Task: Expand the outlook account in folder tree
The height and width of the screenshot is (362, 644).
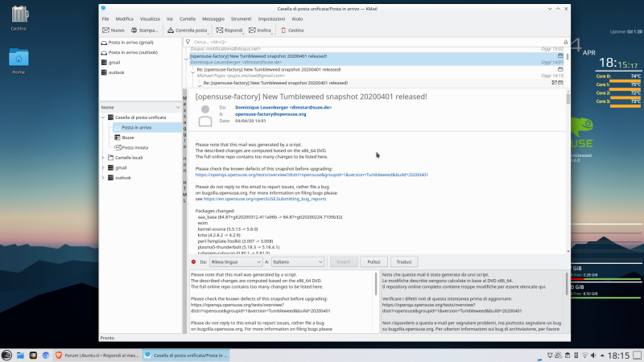Action: pos(103,178)
